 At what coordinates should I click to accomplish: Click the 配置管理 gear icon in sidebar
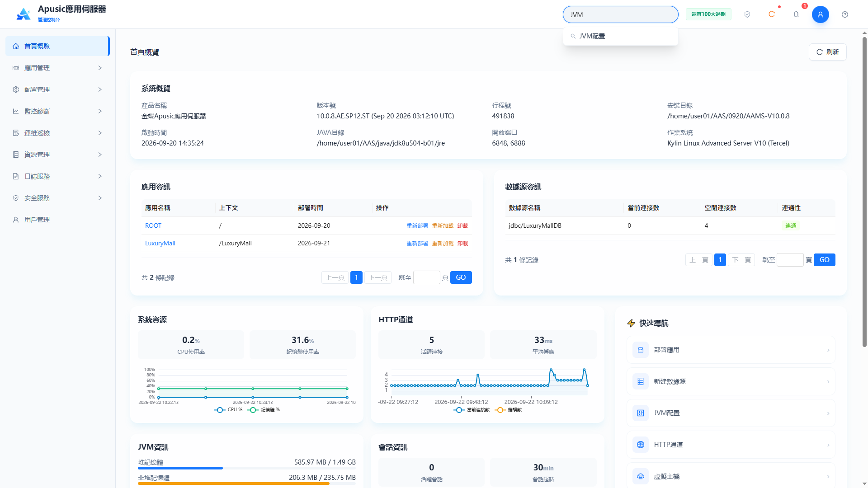[16, 89]
